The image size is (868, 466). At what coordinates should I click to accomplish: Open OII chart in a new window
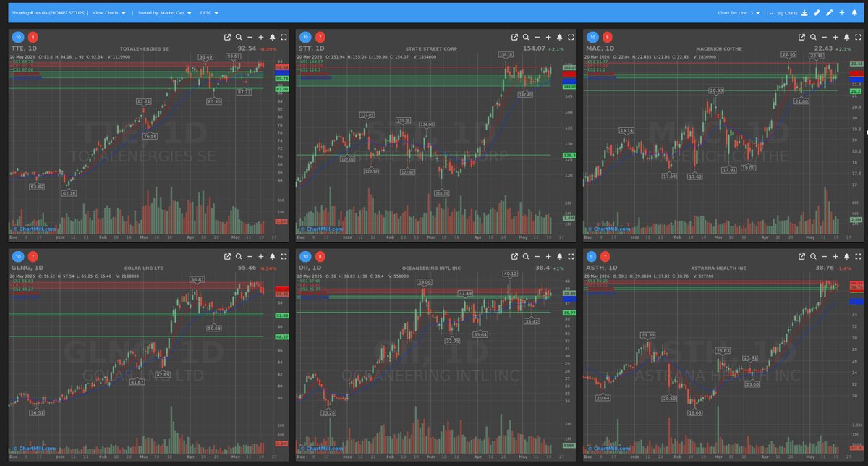[x=515, y=256]
